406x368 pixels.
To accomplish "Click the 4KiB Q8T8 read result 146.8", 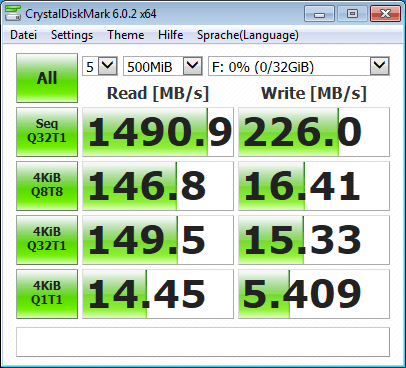I will point(158,186).
